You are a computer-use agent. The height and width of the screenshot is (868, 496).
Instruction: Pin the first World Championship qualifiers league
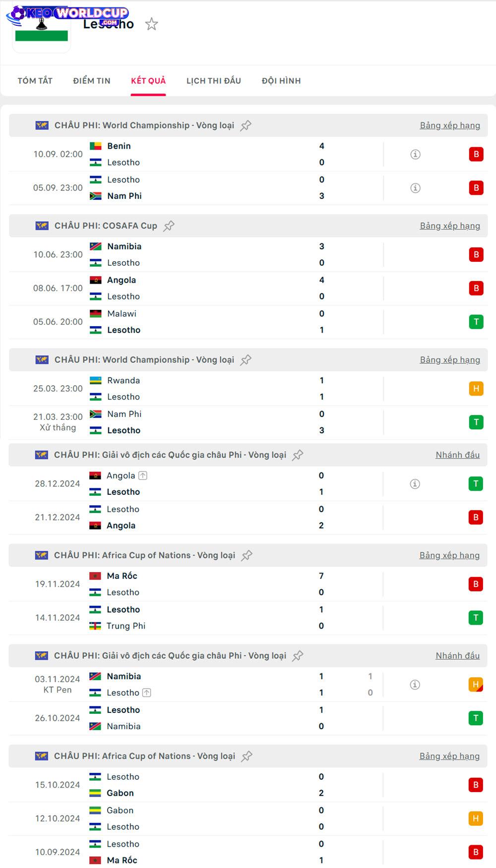(x=246, y=125)
